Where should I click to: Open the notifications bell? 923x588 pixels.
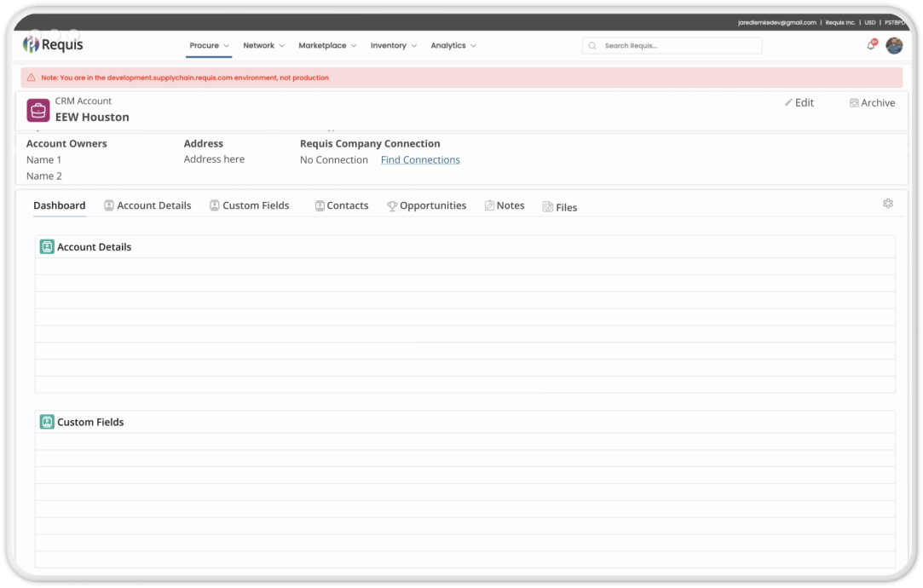(871, 45)
